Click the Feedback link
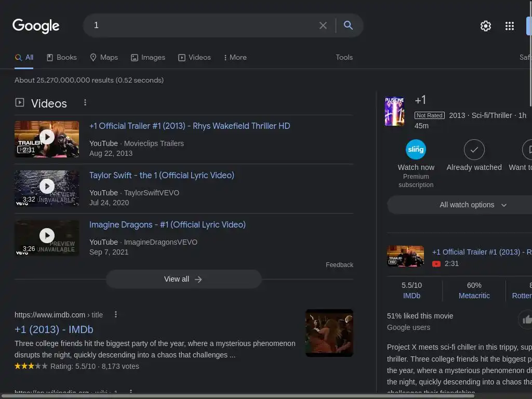 pos(339,264)
